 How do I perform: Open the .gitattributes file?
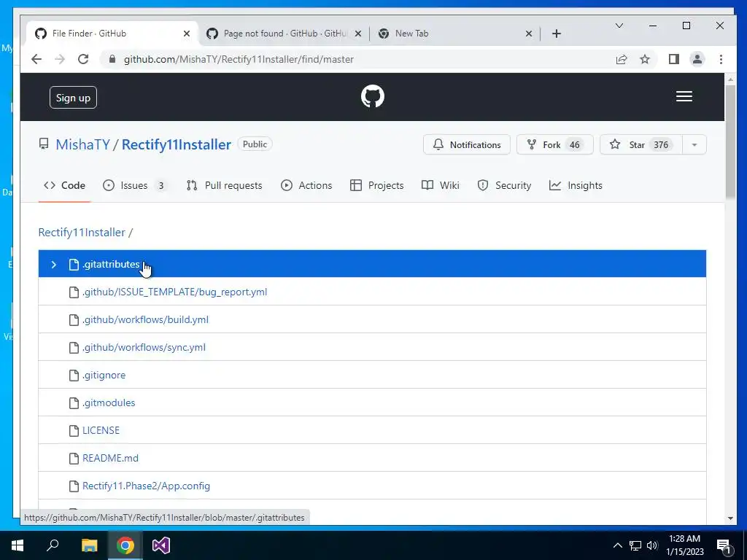point(111,264)
